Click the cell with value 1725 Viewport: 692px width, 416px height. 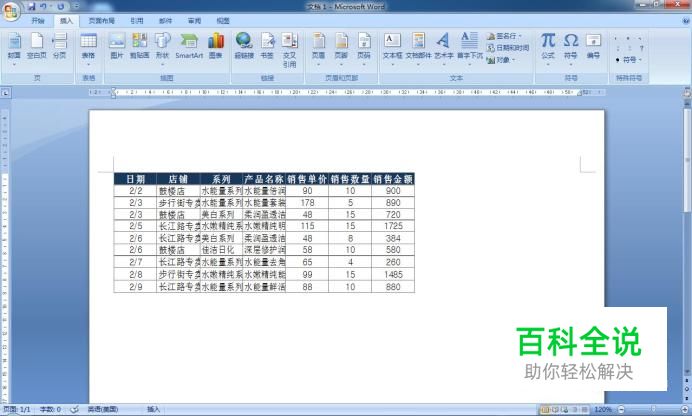tap(393, 226)
